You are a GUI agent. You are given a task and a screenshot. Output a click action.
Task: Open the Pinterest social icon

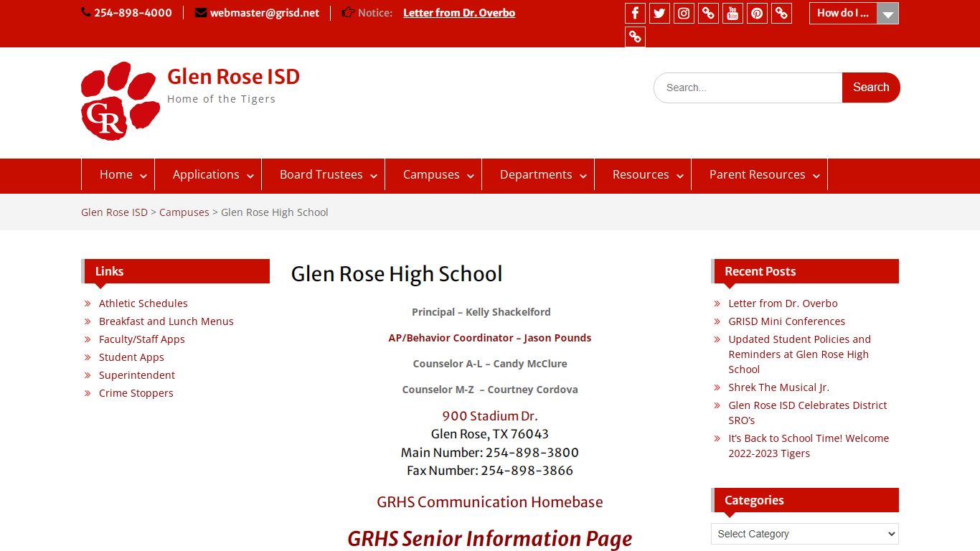(x=757, y=13)
